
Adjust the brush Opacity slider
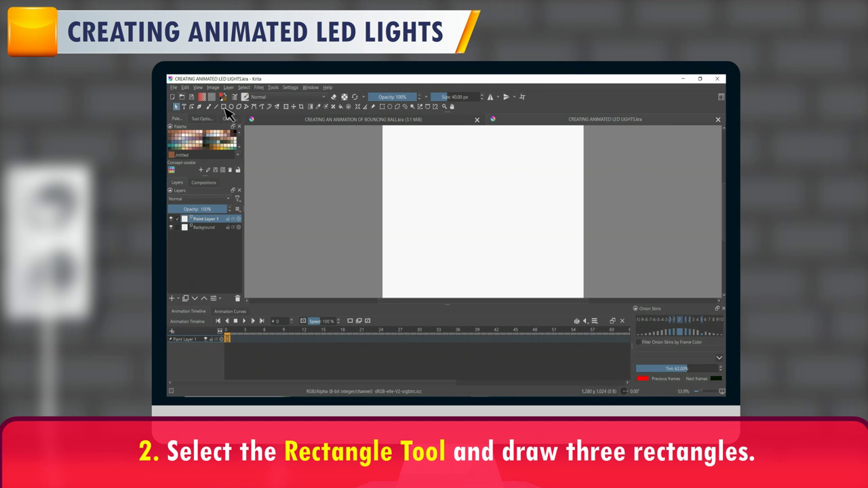pos(393,97)
